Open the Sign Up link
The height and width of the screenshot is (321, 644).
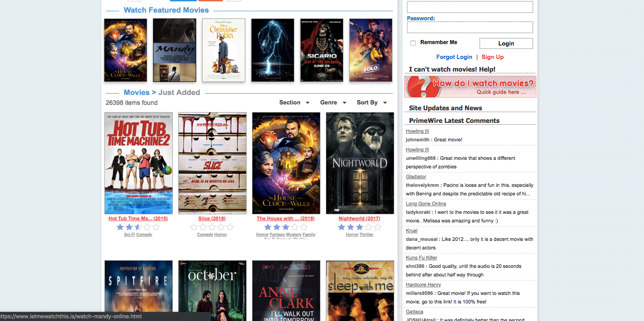[492, 57]
